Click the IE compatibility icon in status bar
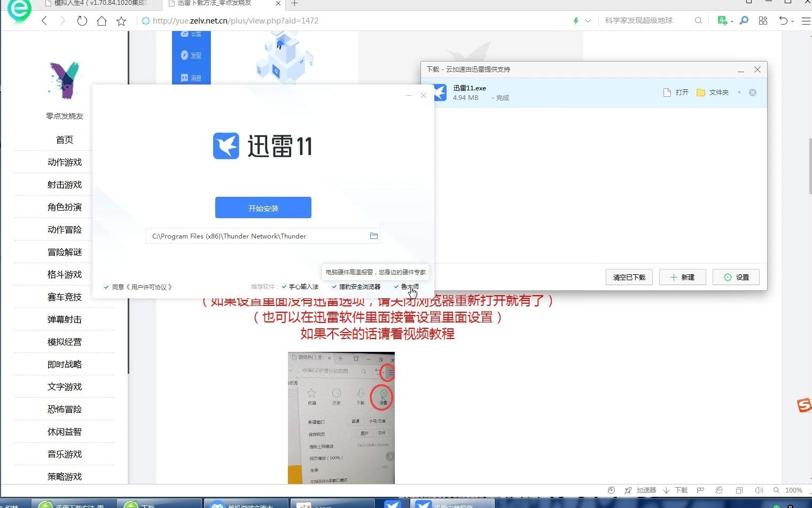Image resolution: width=812 pixels, height=508 pixels. pyautogui.click(x=719, y=490)
